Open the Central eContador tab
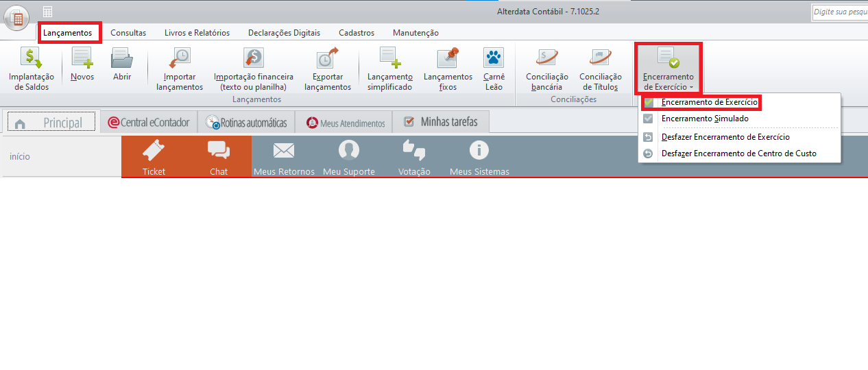Viewport: 868px width, 370px height. 149,123
